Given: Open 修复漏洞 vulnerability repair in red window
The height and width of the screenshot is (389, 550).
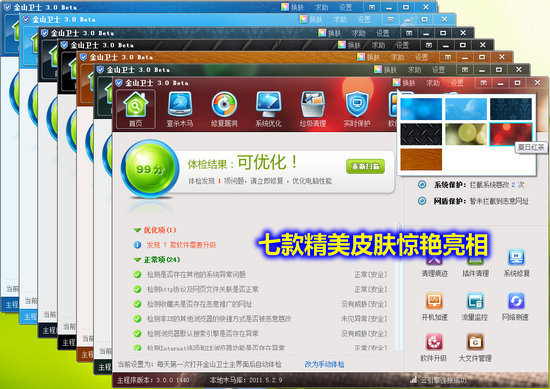Looking at the screenshot, I should pyautogui.click(x=224, y=109).
